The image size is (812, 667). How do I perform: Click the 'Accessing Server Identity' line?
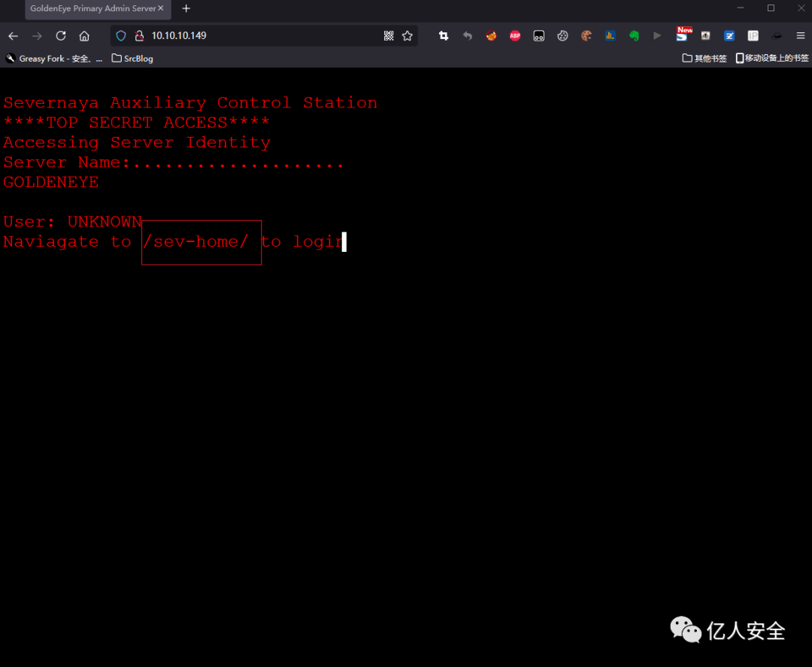(x=137, y=142)
